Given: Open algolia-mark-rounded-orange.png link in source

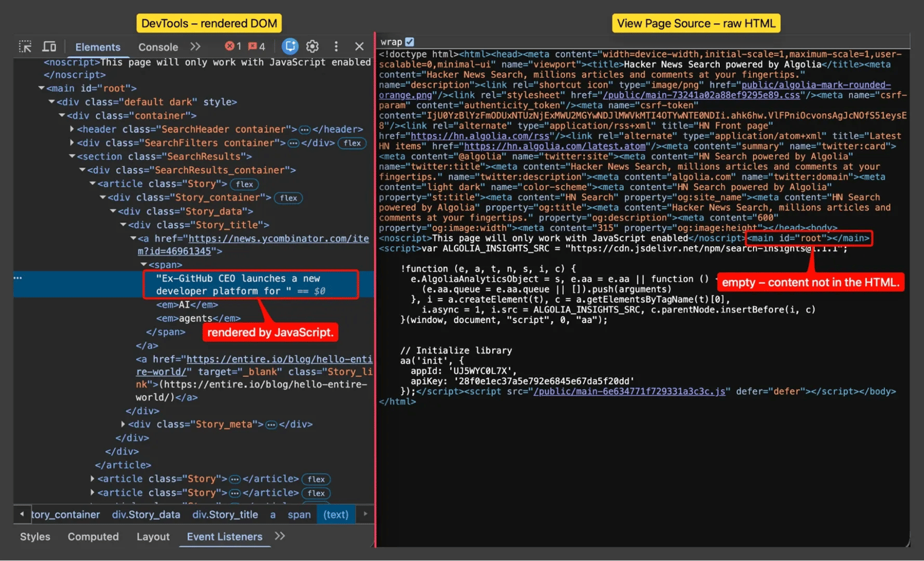Looking at the screenshot, I should 635,90.
